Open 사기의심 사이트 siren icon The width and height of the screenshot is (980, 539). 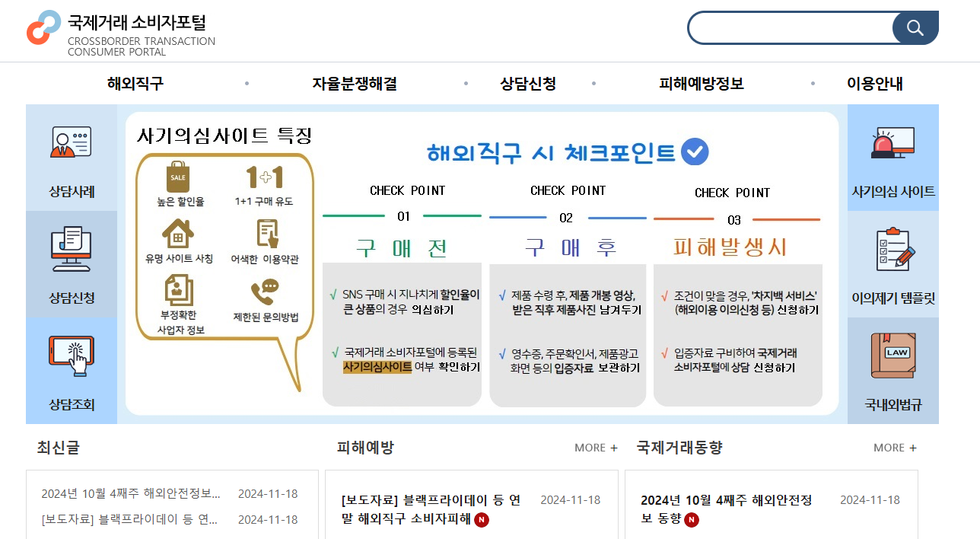(x=892, y=144)
